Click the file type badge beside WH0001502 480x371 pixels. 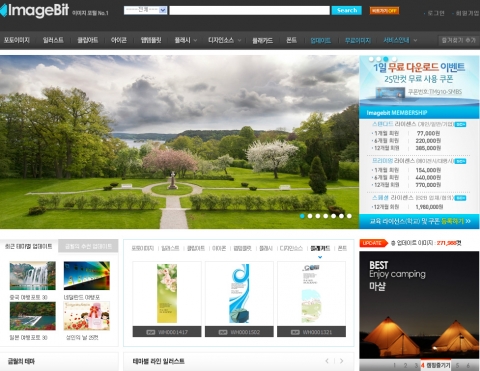point(223,332)
